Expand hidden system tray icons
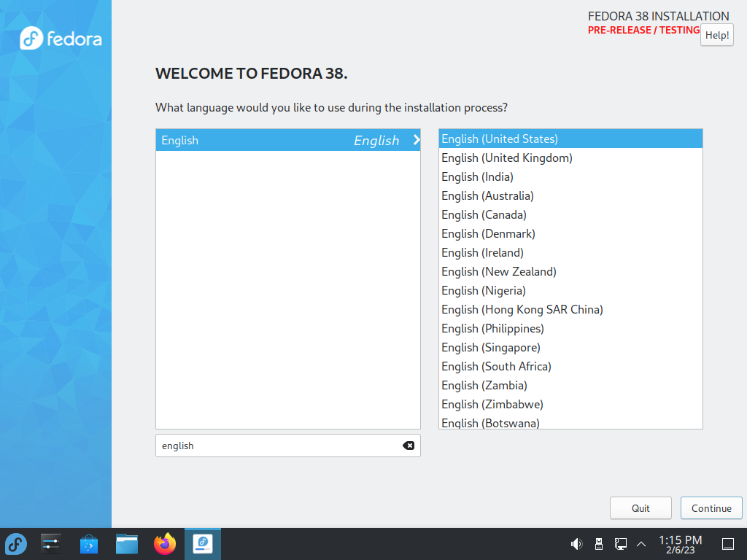Screen dimensions: 747x560 [x=641, y=544]
